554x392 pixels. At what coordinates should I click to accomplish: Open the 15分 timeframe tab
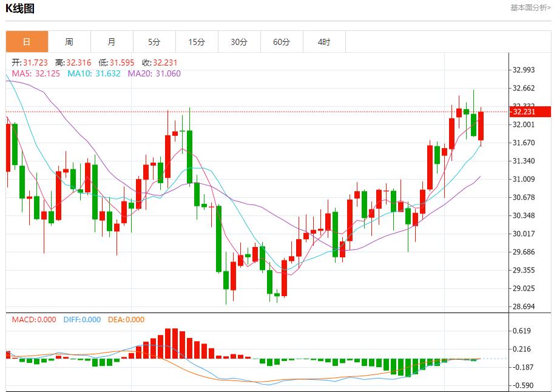tap(197, 42)
